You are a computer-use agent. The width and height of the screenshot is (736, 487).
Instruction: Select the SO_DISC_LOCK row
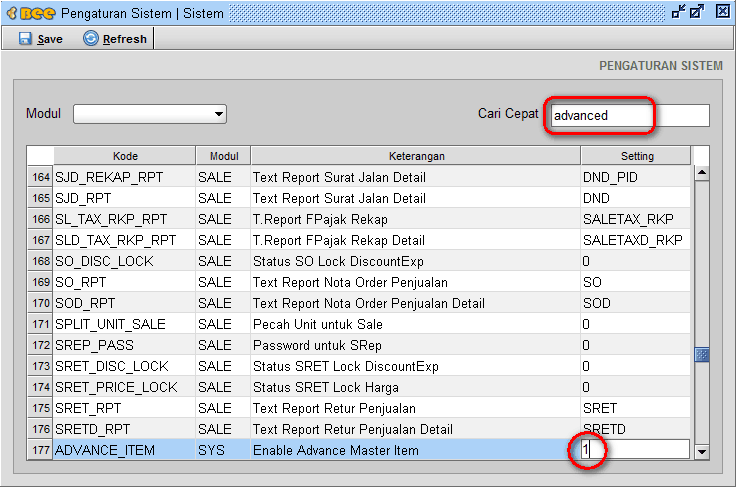[x=359, y=261]
